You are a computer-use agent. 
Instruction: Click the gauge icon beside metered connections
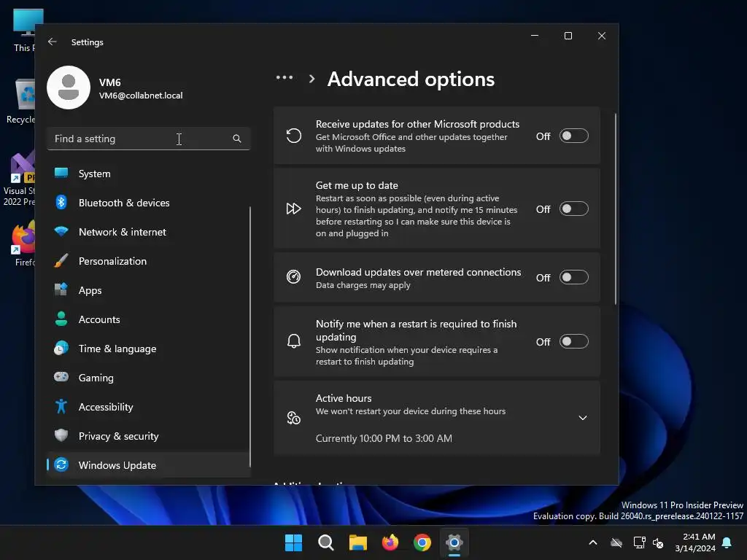coord(293,276)
